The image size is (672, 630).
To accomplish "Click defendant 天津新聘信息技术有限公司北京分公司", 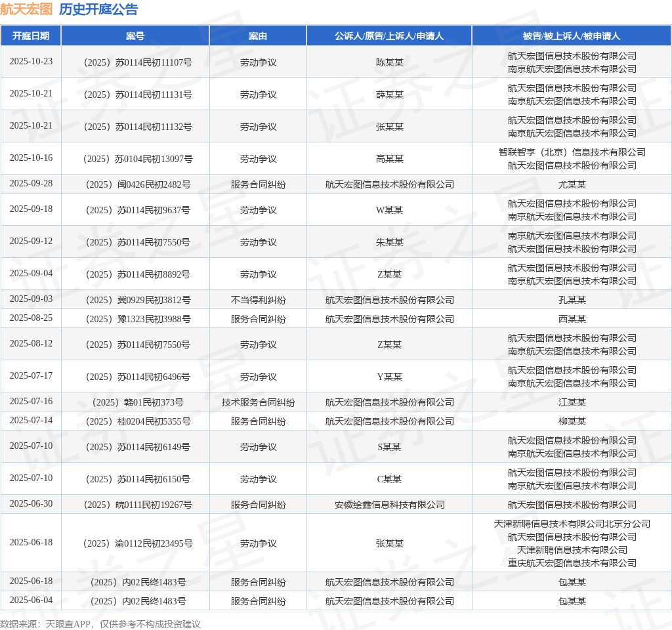I will pyautogui.click(x=572, y=524).
